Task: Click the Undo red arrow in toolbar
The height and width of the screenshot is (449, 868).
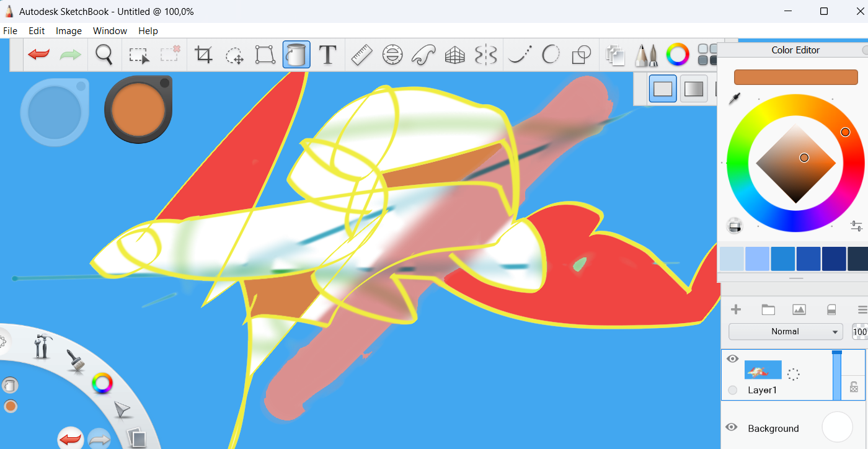Action: point(38,55)
